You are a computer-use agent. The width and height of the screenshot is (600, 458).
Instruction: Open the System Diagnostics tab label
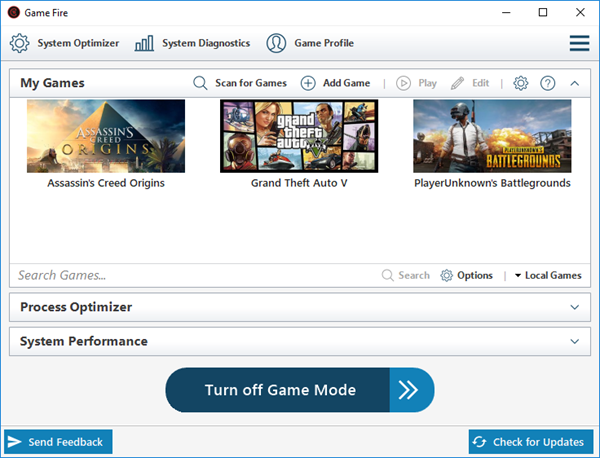pyautogui.click(x=206, y=43)
